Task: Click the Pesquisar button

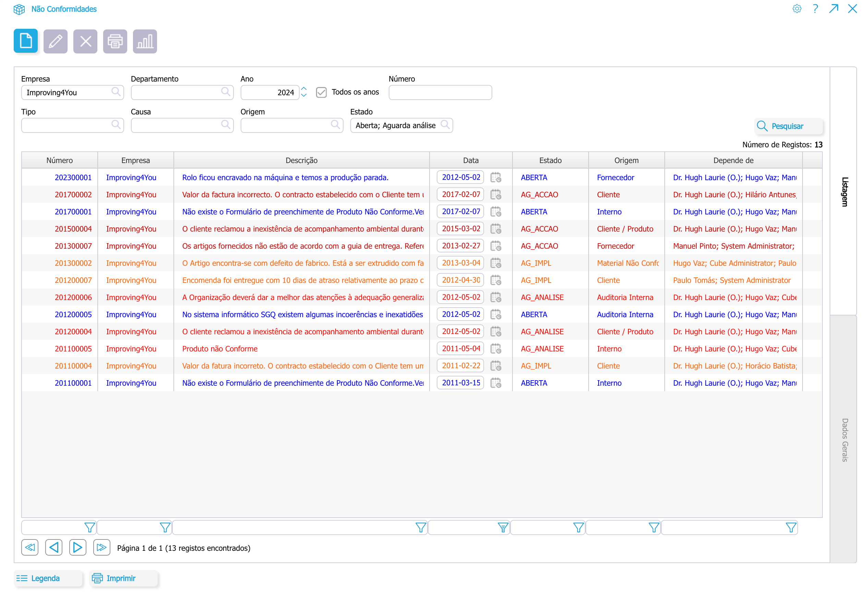Action: (x=788, y=126)
